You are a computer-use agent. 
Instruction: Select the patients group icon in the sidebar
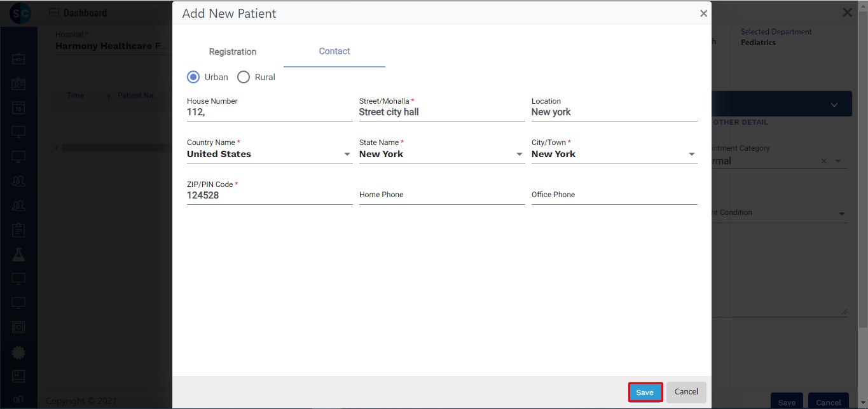18,181
